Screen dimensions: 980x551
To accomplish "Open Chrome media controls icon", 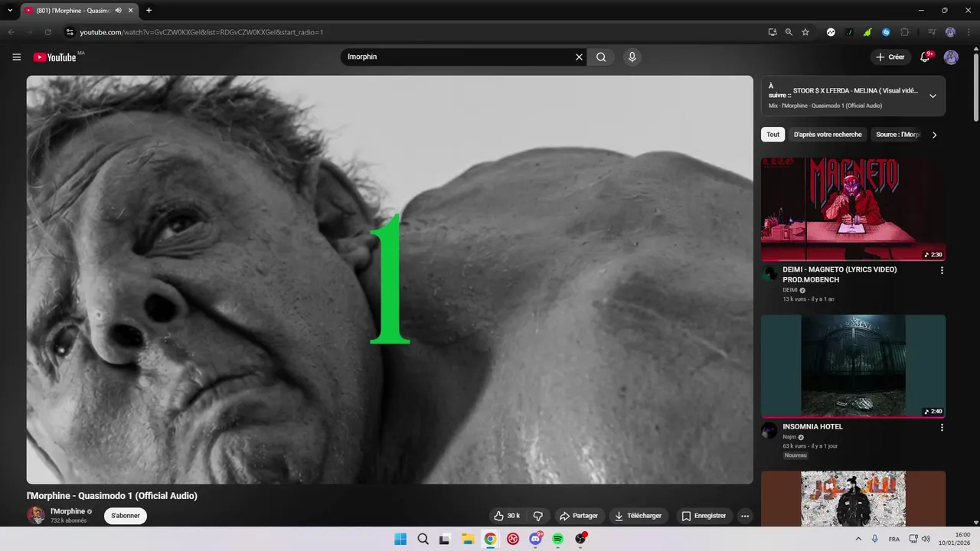I will tap(932, 32).
